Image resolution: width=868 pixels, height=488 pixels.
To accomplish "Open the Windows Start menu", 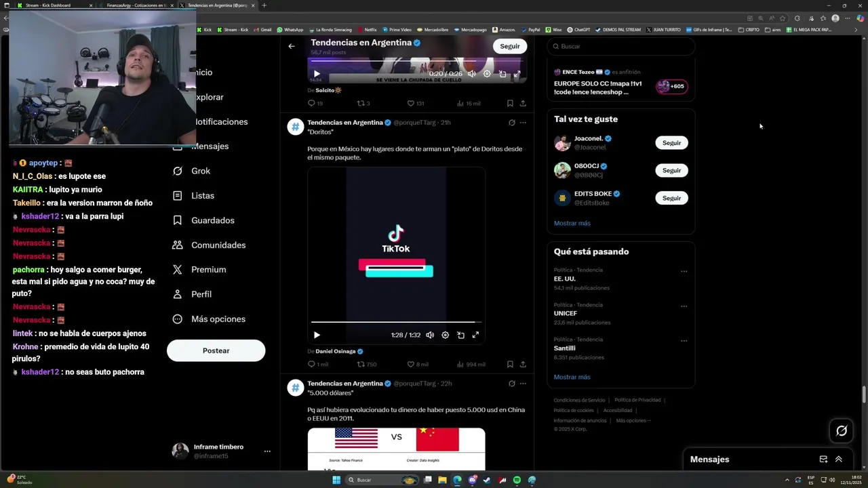I will [336, 480].
